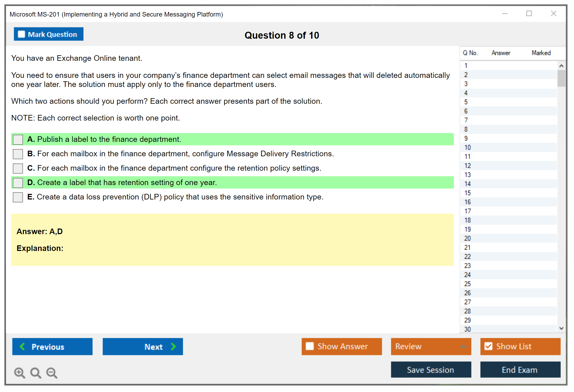Enable the Show Answer checkbox
The height and width of the screenshot is (392, 574).
click(310, 346)
